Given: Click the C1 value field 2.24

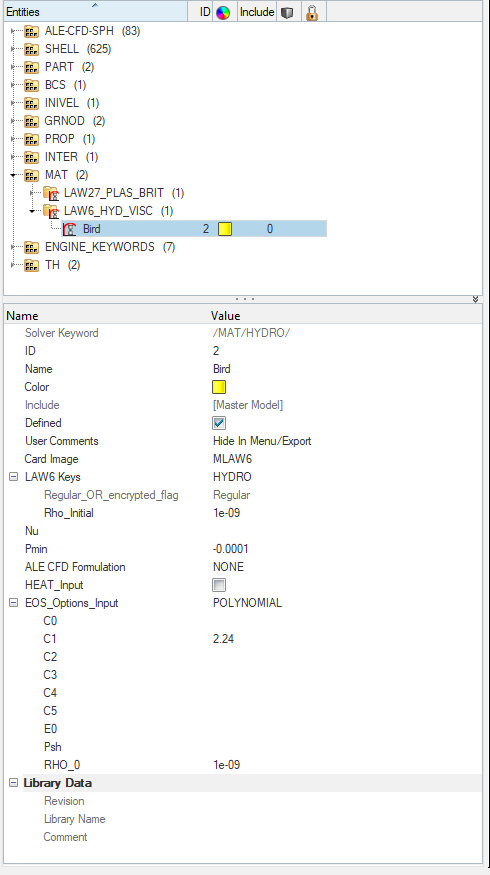Looking at the screenshot, I should pyautogui.click(x=223, y=639).
